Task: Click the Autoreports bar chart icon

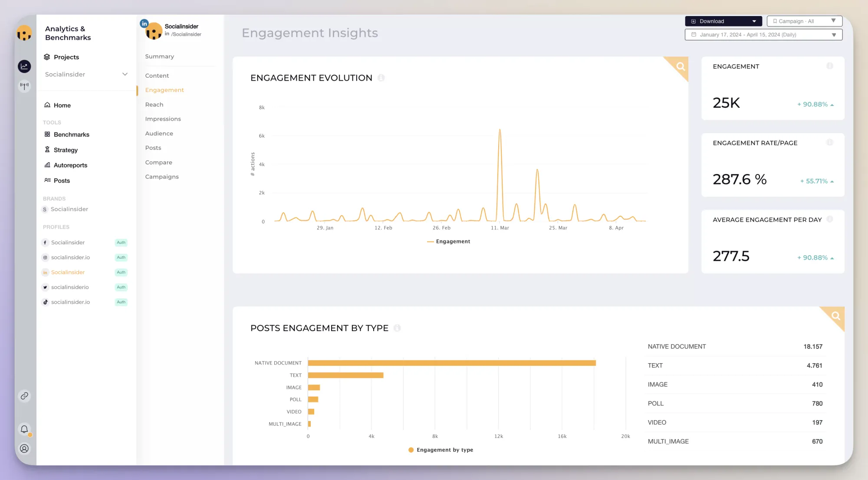Action: (x=47, y=165)
